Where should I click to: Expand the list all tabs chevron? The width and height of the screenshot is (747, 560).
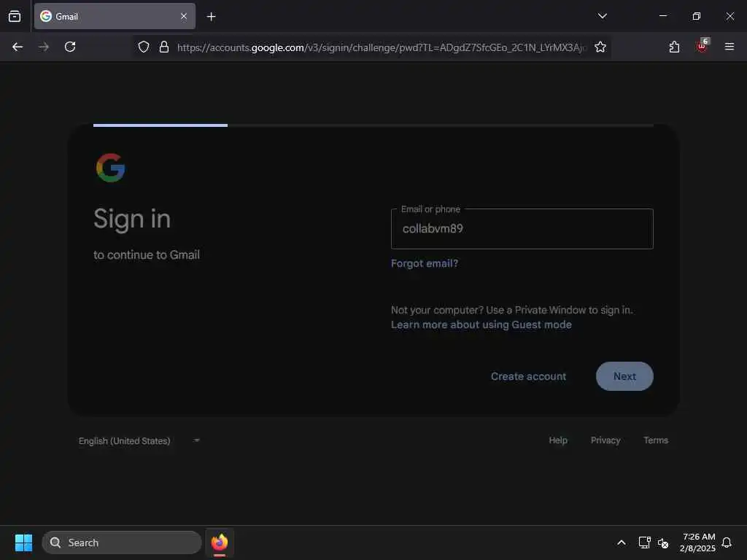(602, 16)
